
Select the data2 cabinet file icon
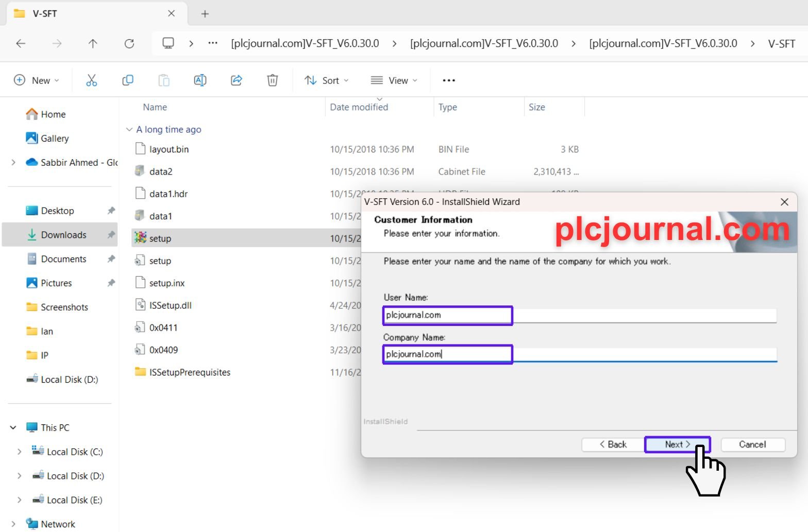click(140, 171)
